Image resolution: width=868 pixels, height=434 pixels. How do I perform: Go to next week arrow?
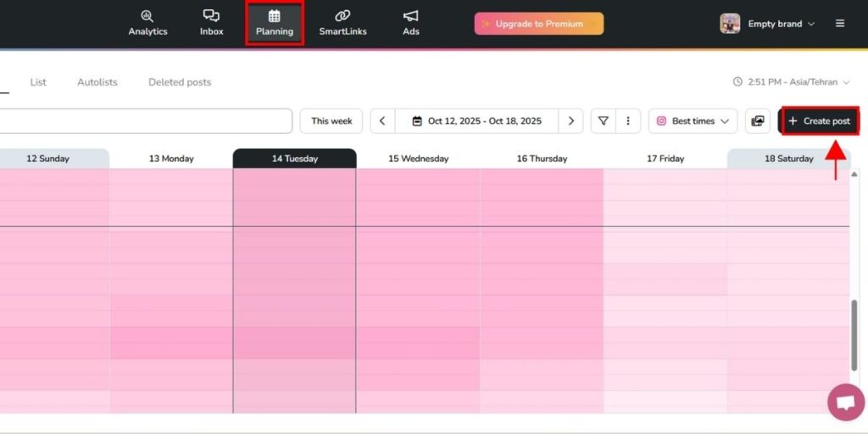tap(571, 121)
